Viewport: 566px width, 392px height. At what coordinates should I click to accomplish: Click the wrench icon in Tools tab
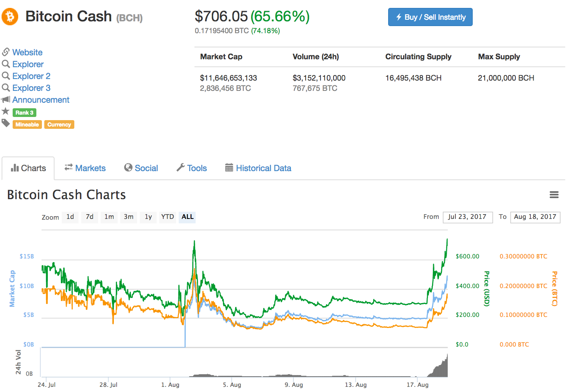click(181, 168)
